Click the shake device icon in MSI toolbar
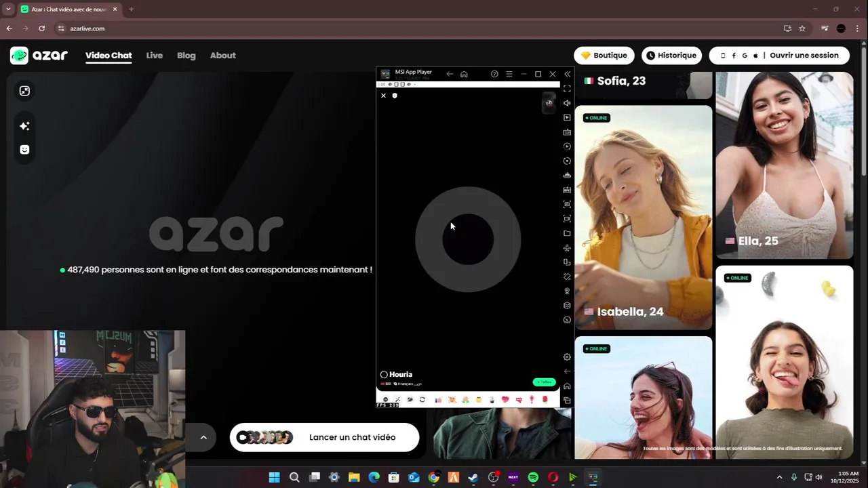Viewport: 868px width, 488px height. click(x=567, y=277)
